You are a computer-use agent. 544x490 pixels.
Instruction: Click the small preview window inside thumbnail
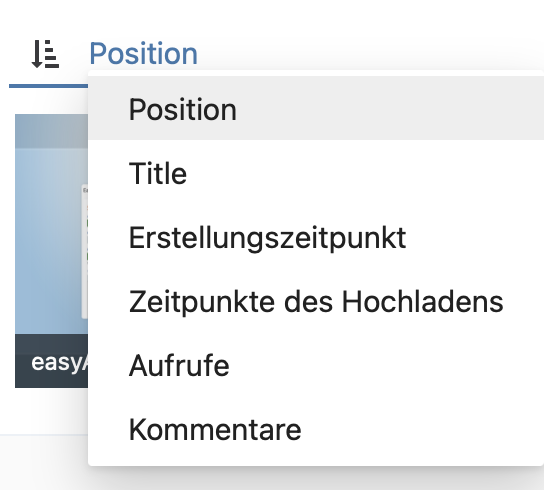click(x=85, y=252)
